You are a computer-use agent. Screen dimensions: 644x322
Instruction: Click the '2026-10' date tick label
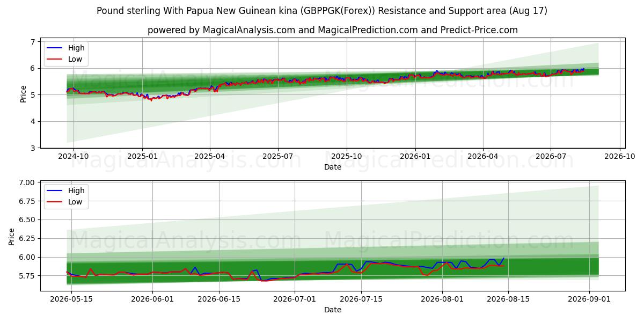click(619, 157)
